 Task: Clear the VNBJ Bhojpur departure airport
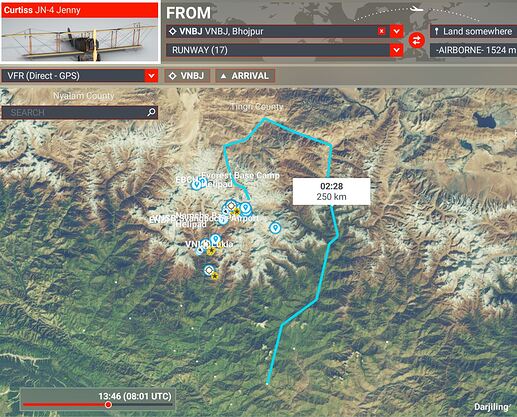(x=381, y=31)
